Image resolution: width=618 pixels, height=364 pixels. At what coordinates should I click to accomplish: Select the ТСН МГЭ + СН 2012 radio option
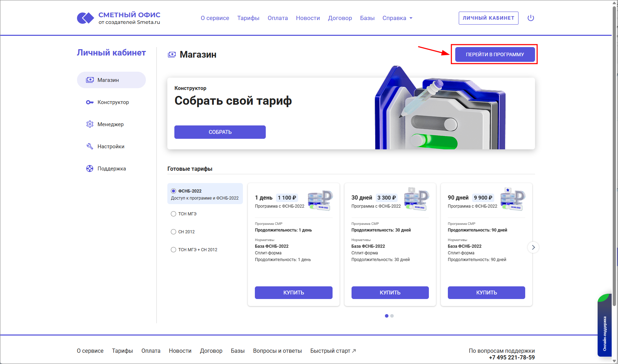point(173,250)
